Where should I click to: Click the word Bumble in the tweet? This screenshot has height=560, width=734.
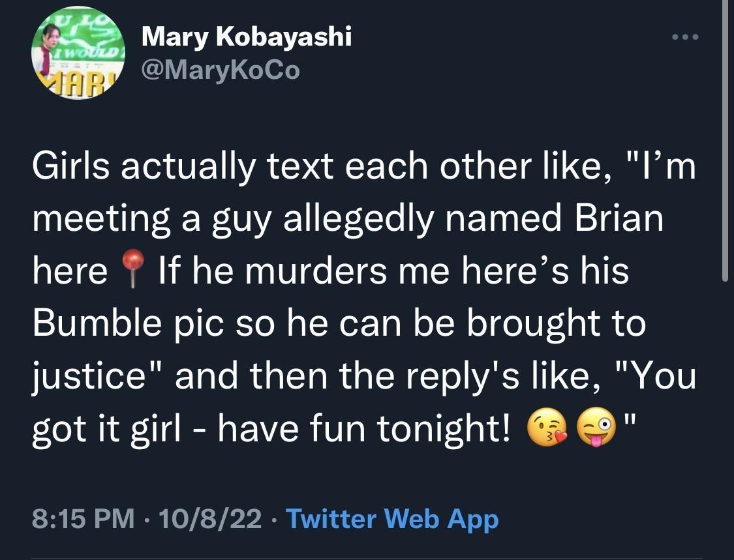point(89,322)
